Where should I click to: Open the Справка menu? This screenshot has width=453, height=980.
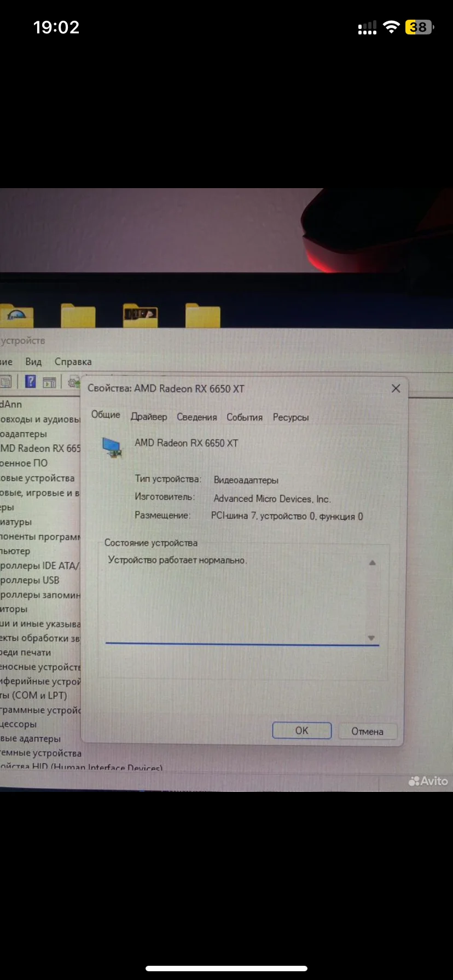73,361
